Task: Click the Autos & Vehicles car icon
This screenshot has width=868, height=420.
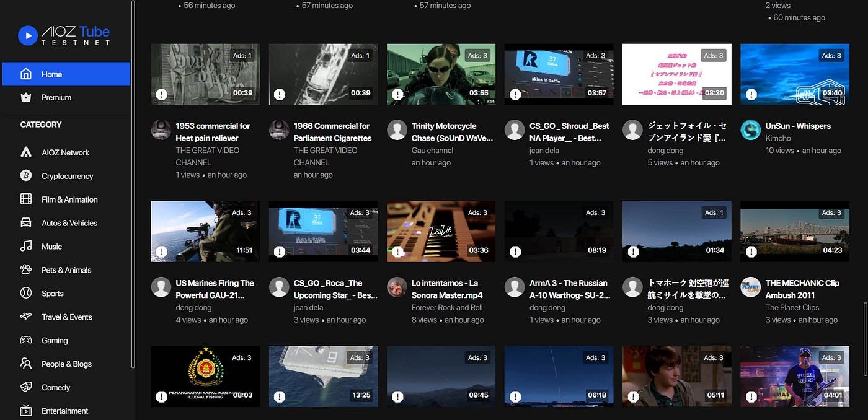Action: click(x=26, y=222)
